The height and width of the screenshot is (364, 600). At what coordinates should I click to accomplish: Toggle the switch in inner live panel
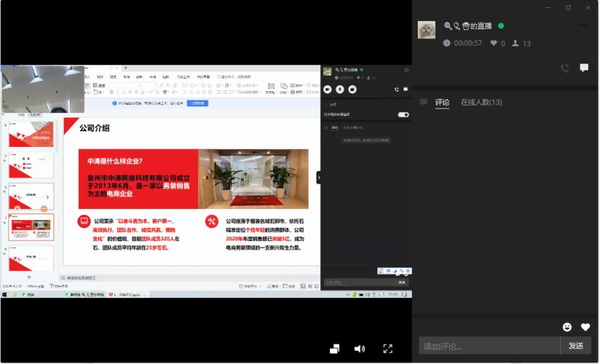(x=403, y=115)
